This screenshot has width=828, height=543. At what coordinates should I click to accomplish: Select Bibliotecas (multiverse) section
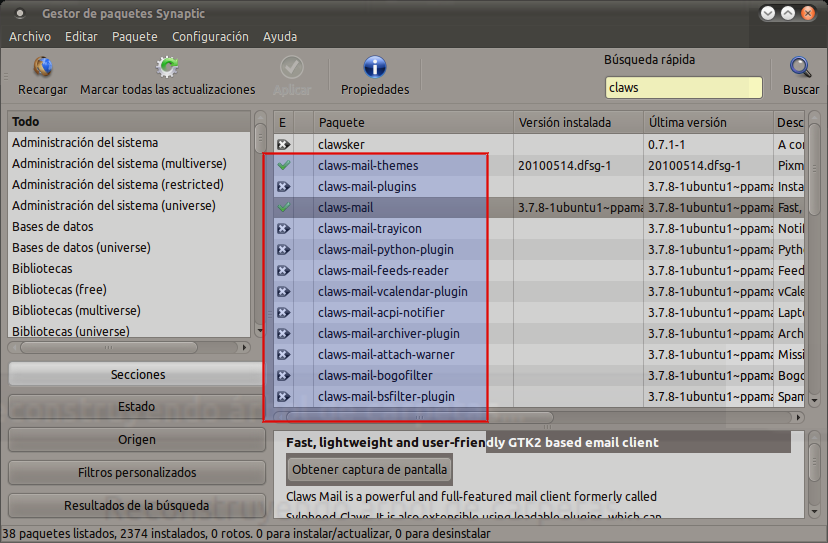coord(129,311)
